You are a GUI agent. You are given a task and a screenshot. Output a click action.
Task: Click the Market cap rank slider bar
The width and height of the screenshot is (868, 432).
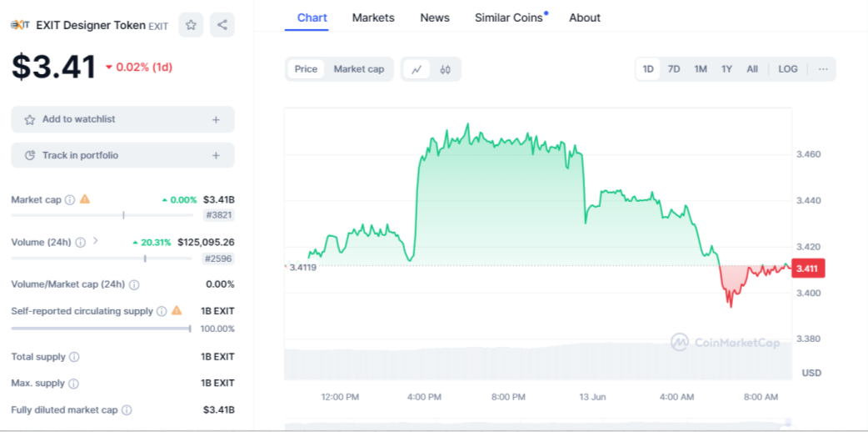point(102,215)
